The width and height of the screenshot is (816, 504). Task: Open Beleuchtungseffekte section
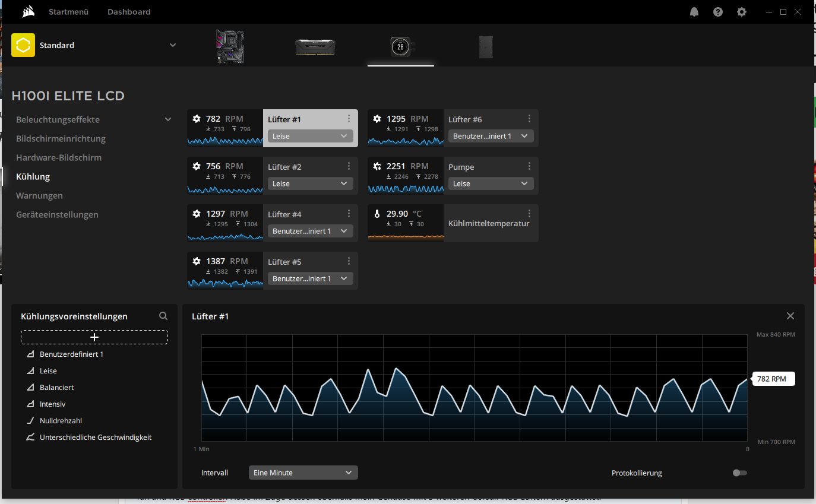(x=58, y=119)
